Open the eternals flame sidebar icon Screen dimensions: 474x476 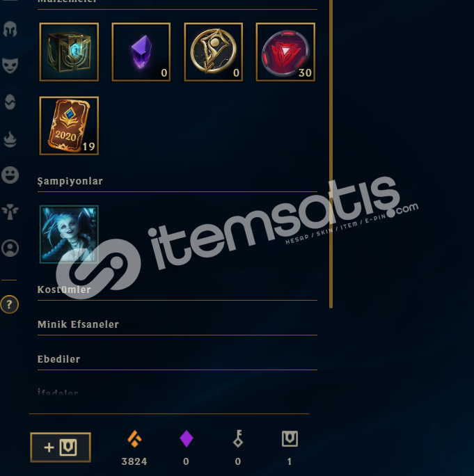click(10, 139)
